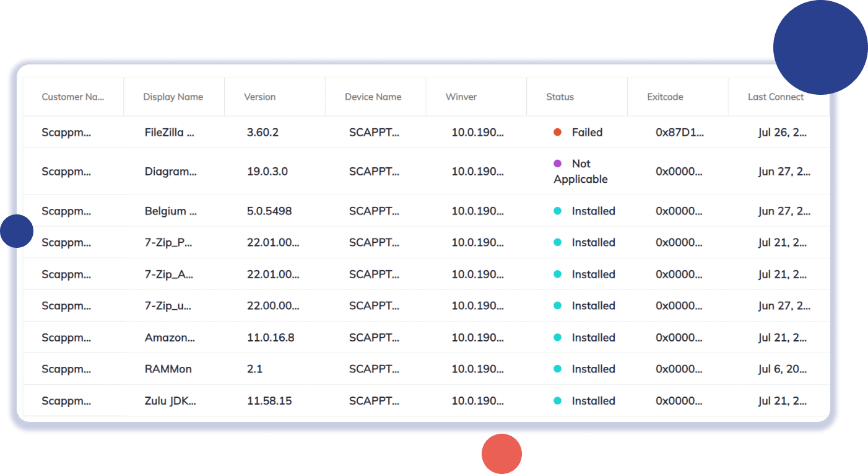The height and width of the screenshot is (474, 868).
Task: Click the Device Name column header
Action: pyautogui.click(x=373, y=97)
